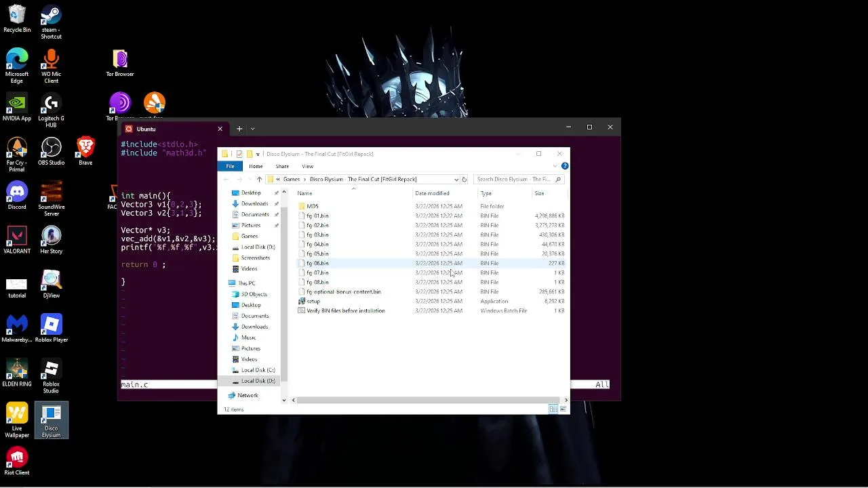Select the NVIDIA App desktop icon
The height and width of the screenshot is (488, 868).
[17, 108]
